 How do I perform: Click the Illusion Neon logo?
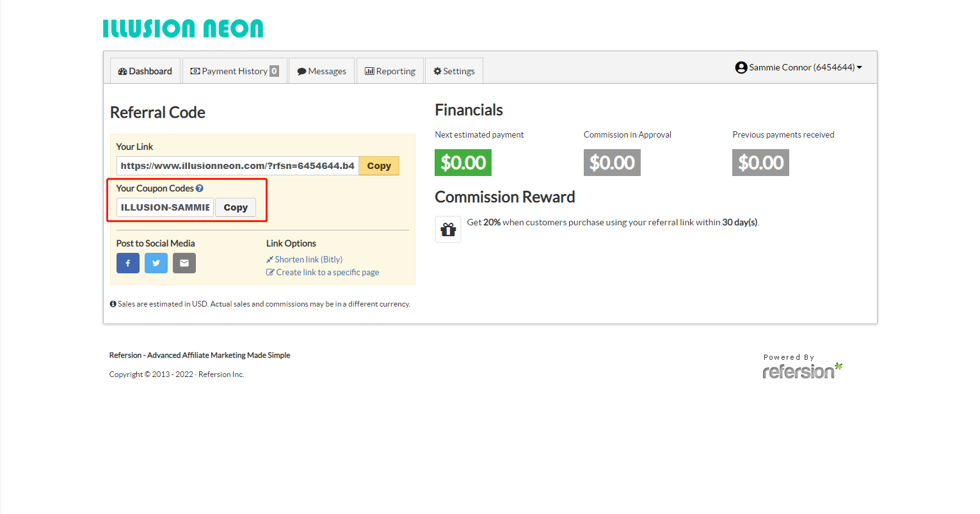coord(183,28)
